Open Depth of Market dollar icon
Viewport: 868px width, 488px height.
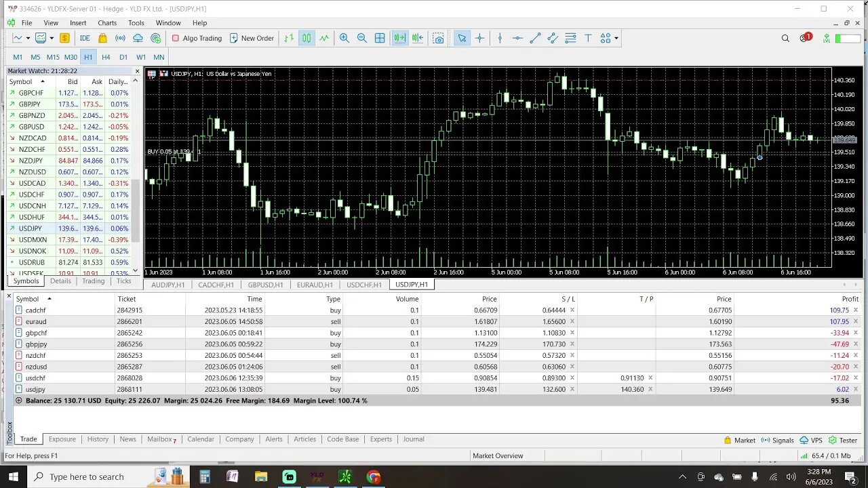click(64, 38)
